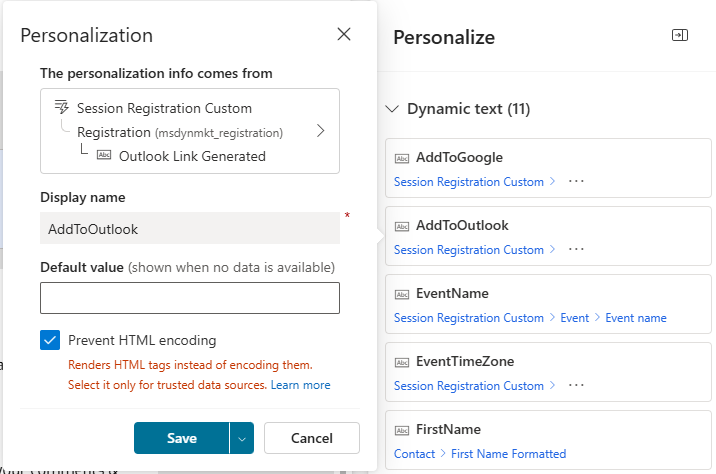Click the Default value input field
This screenshot has width=716, height=474.
[190, 298]
